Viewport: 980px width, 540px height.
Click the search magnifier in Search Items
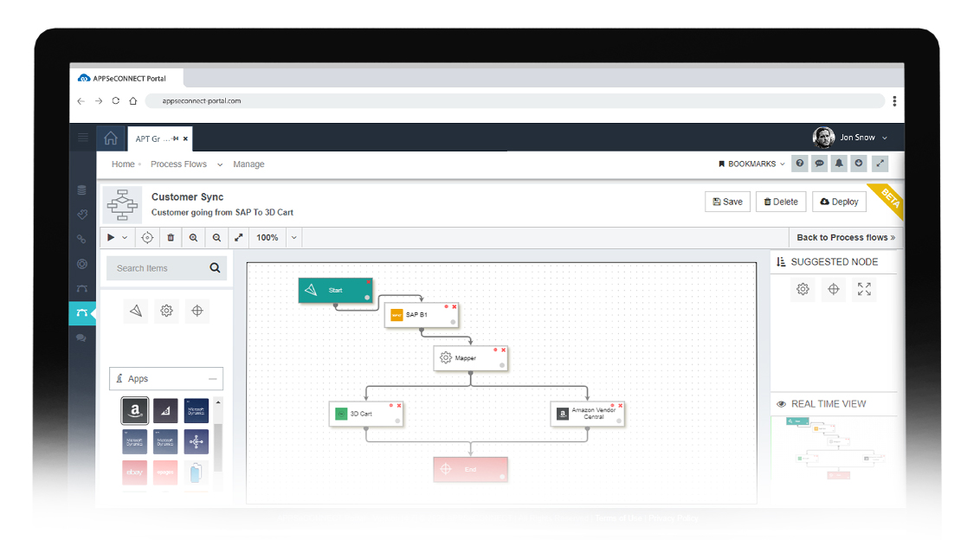point(215,268)
